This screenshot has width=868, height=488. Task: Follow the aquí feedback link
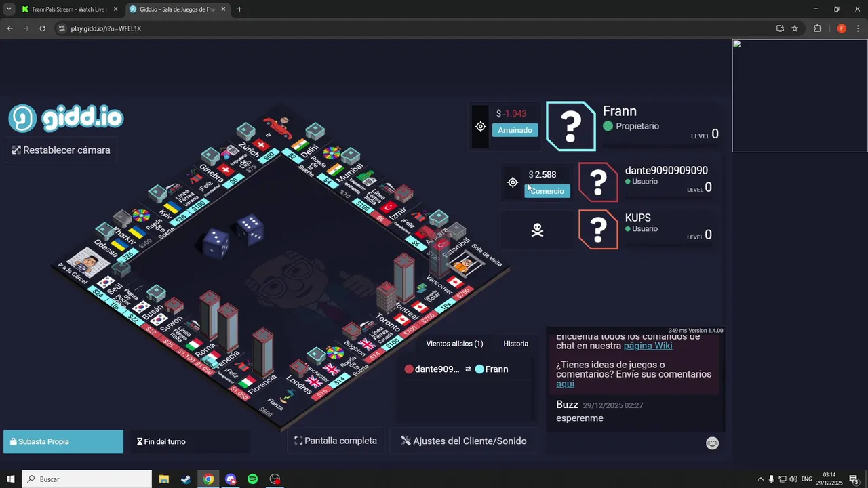pyautogui.click(x=565, y=384)
